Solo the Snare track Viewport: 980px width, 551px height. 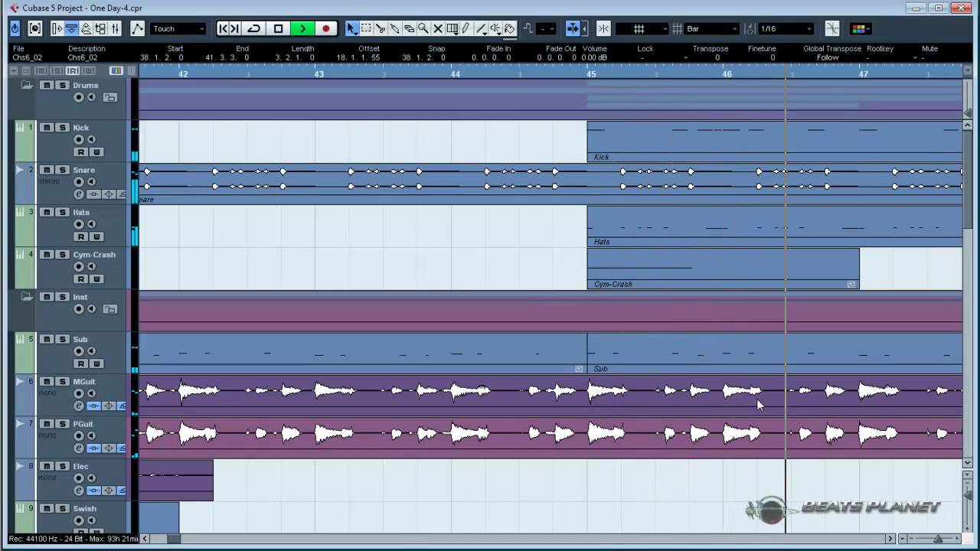62,170
